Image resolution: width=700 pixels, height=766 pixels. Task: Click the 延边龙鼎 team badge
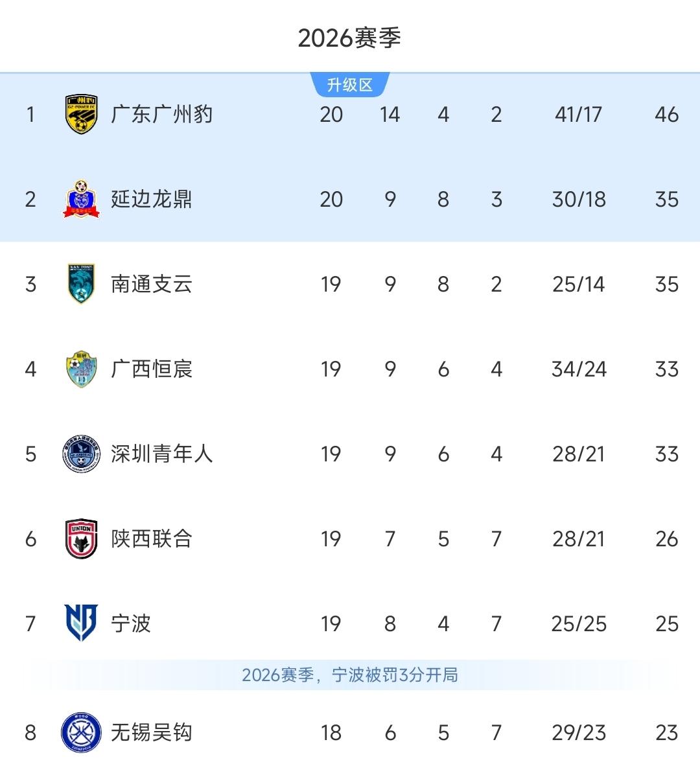click(81, 199)
